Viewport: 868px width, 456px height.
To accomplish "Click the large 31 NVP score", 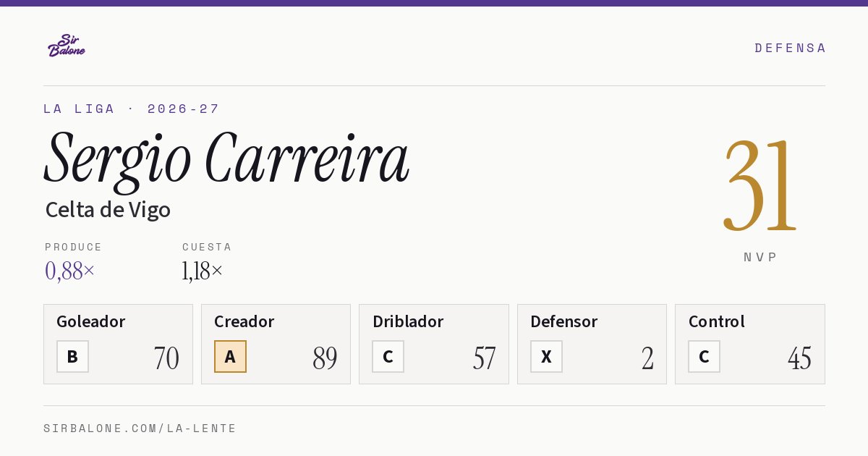I will point(760,186).
